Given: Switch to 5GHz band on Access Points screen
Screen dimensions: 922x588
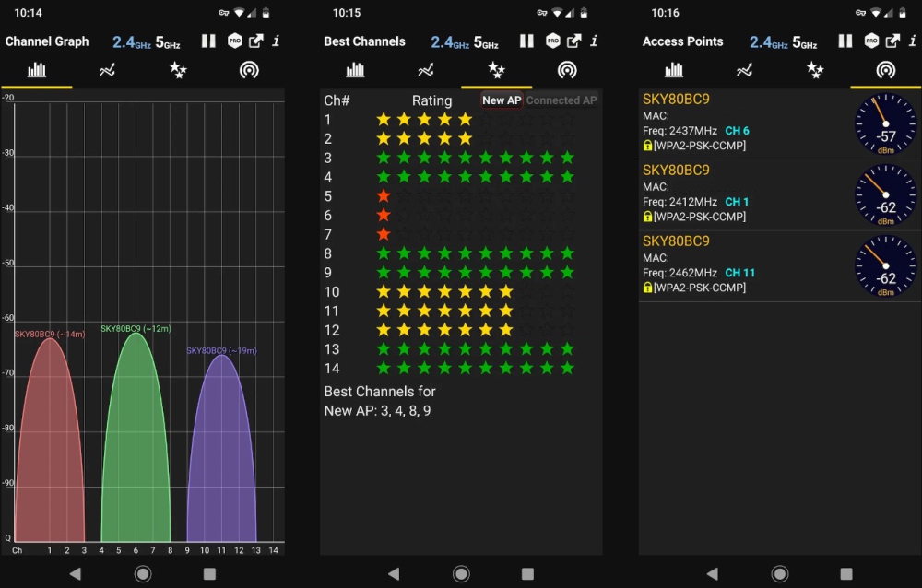Looking at the screenshot, I should (x=805, y=42).
